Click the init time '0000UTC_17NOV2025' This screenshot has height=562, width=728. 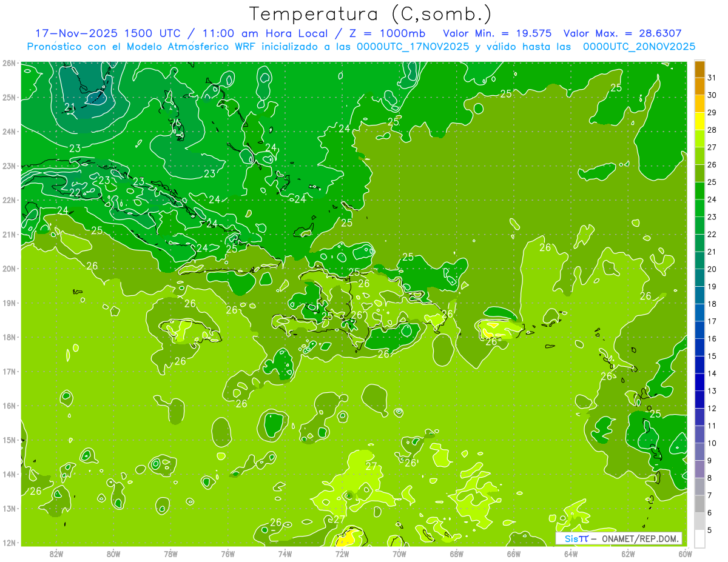pyautogui.click(x=413, y=47)
